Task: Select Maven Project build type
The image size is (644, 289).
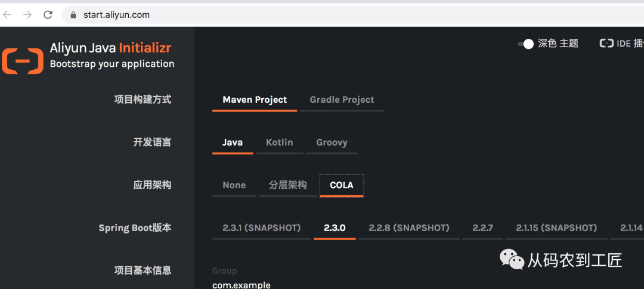Action: tap(255, 100)
